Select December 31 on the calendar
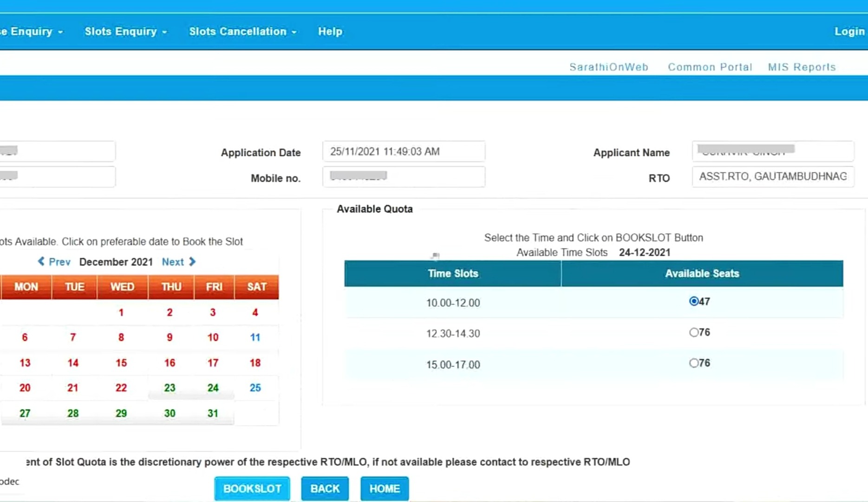The height and width of the screenshot is (502, 868). 213,413
